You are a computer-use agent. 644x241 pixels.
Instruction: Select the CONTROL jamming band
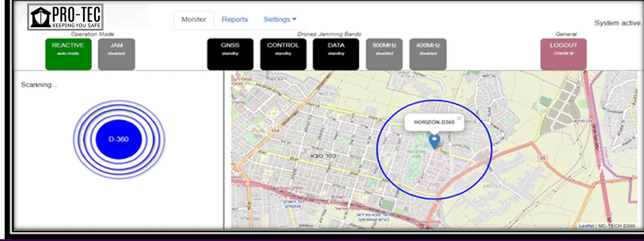pos(283,54)
